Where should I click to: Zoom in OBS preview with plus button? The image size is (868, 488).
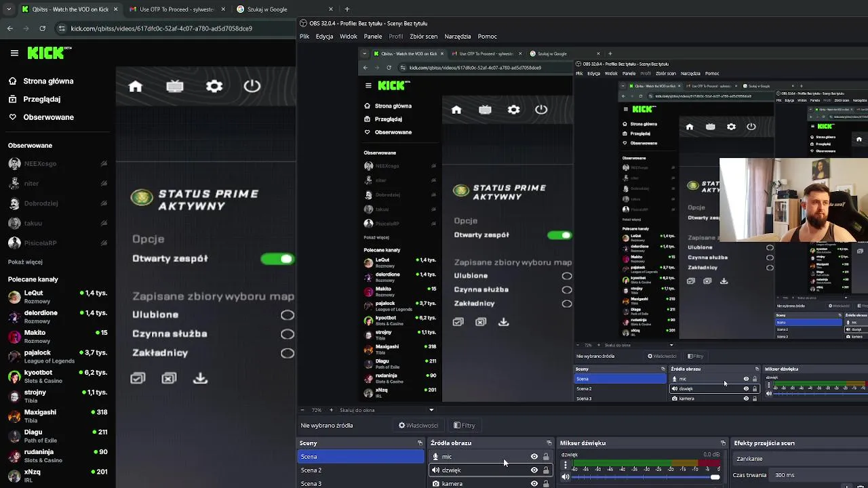(x=331, y=410)
